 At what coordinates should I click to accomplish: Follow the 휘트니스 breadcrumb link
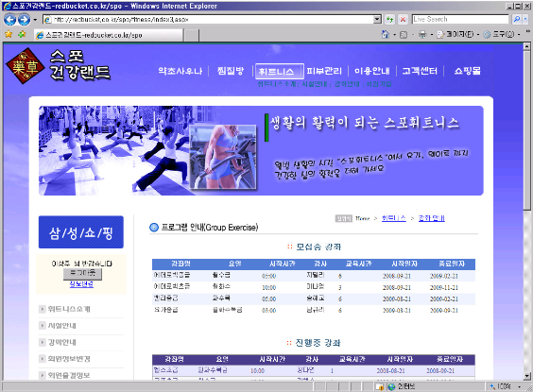coord(394,218)
